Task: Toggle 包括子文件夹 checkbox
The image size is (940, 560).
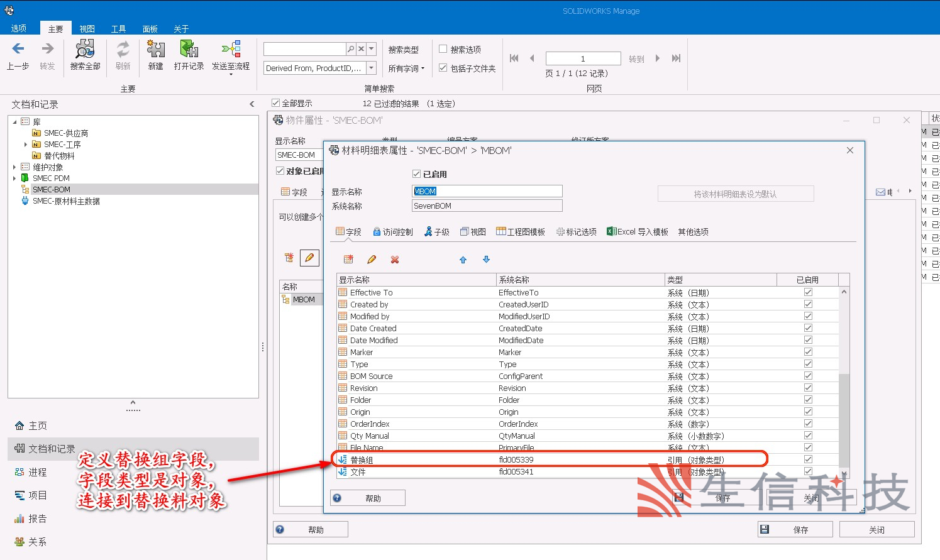Action: 443,68
